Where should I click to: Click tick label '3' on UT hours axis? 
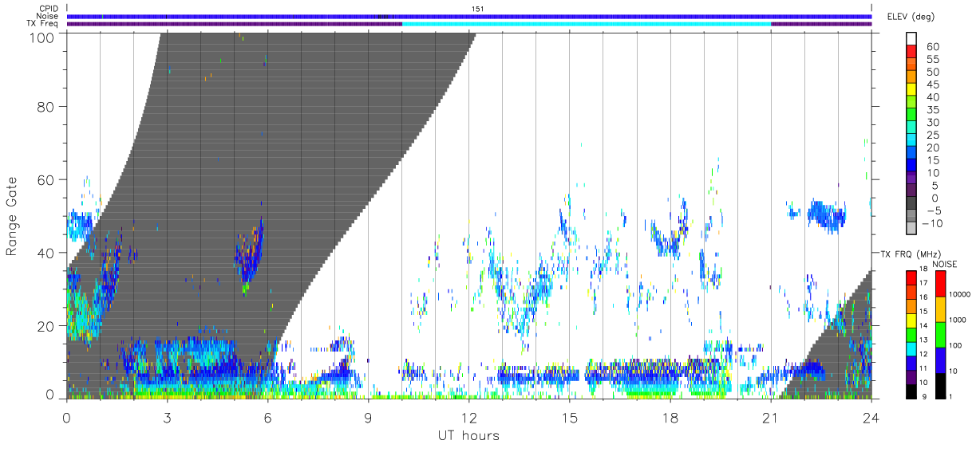(x=167, y=417)
